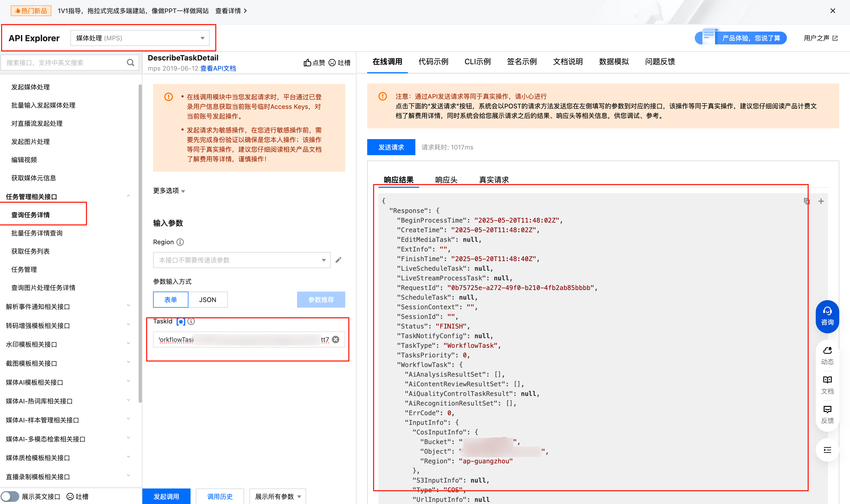Image resolution: width=850 pixels, height=504 pixels.
Task: Select 表单 parameter input mode
Action: pos(170,300)
